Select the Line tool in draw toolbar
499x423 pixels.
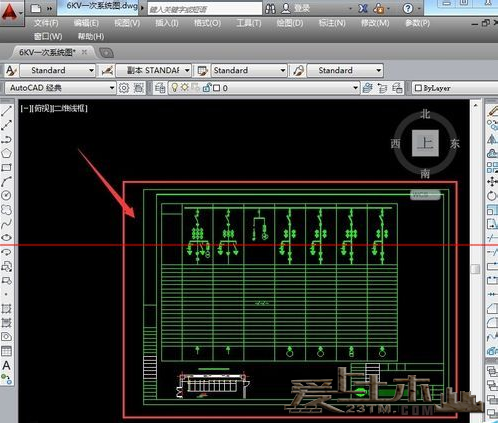pos(6,111)
